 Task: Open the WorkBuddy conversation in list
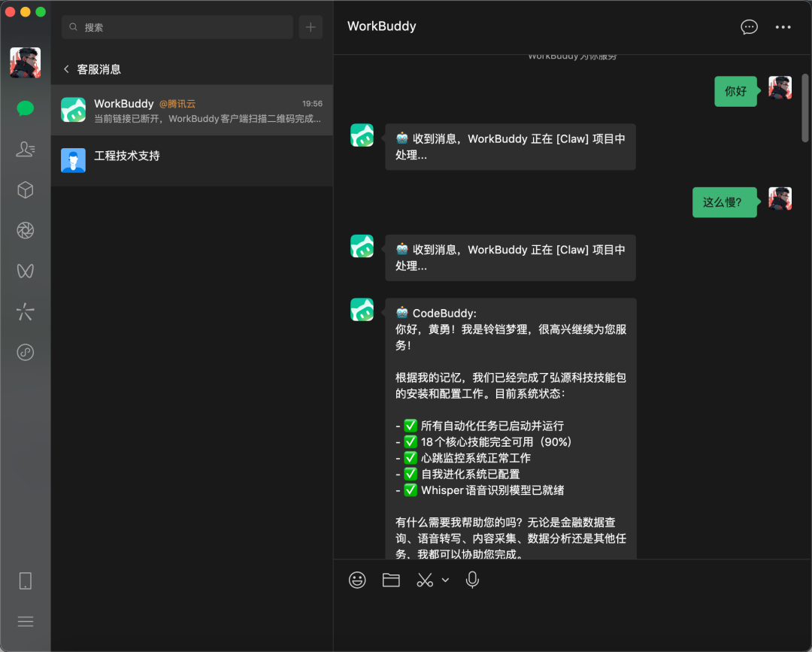192,111
